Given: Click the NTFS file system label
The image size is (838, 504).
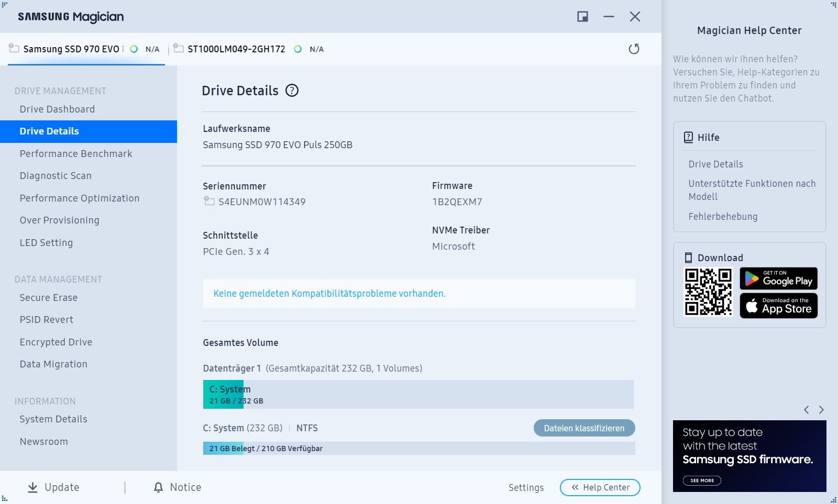Looking at the screenshot, I should coord(307,428).
